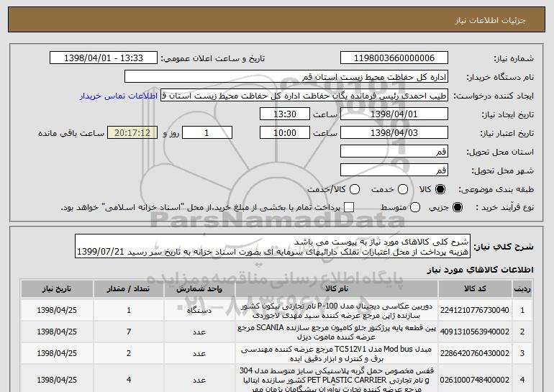Click the date 1398/04/25 in row 1
Image resolution: width=554 pixels, height=392 pixels.
(57, 311)
